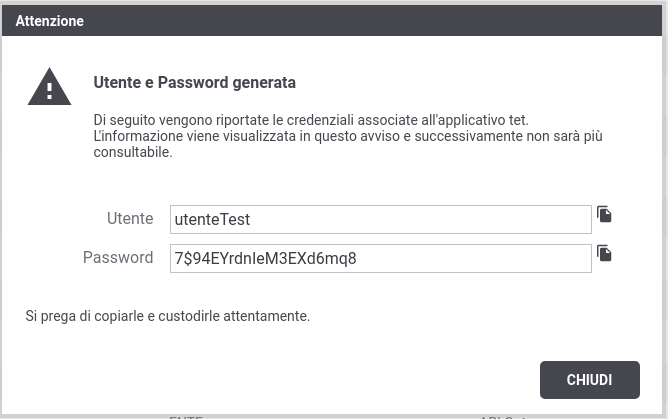Click the warning triangle icon
The image size is (668, 419).
click(x=49, y=87)
